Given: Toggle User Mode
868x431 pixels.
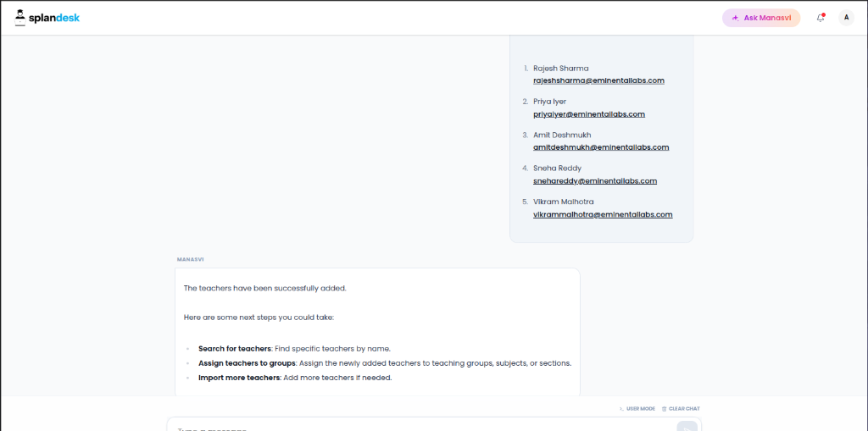Looking at the screenshot, I should click(637, 409).
